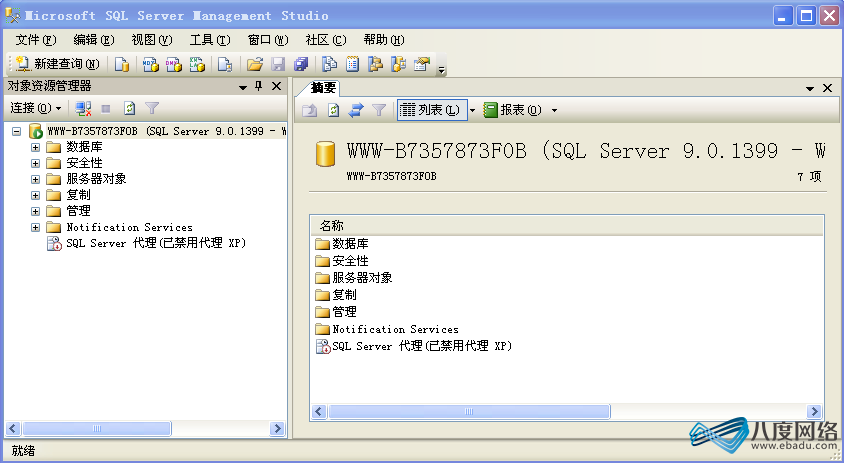The image size is (844, 463).
Task: Switch to the 摘要 tab
Action: [323, 88]
